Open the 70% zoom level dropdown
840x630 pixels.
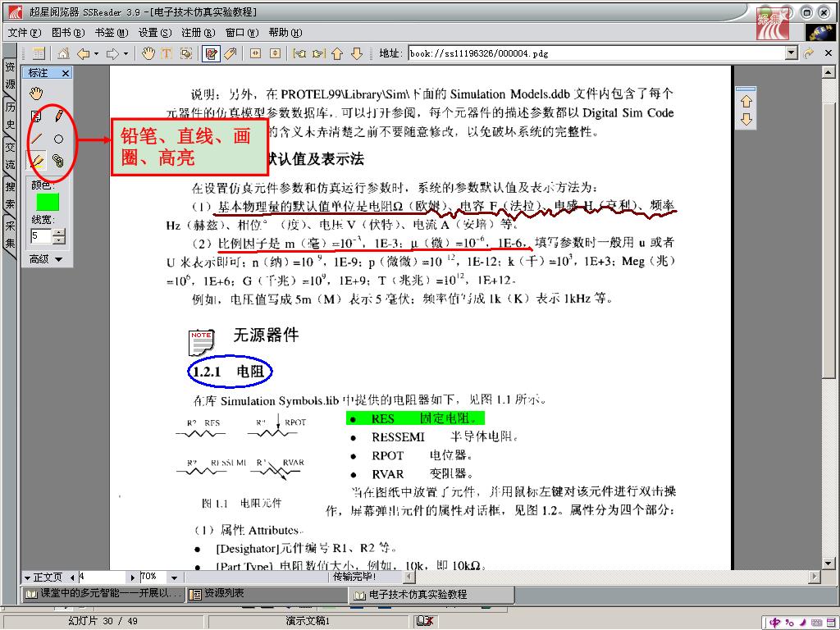coord(174,577)
